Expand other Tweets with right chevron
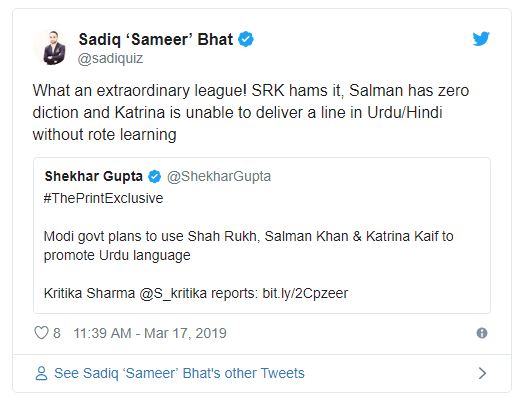521x398 pixels. click(482, 373)
